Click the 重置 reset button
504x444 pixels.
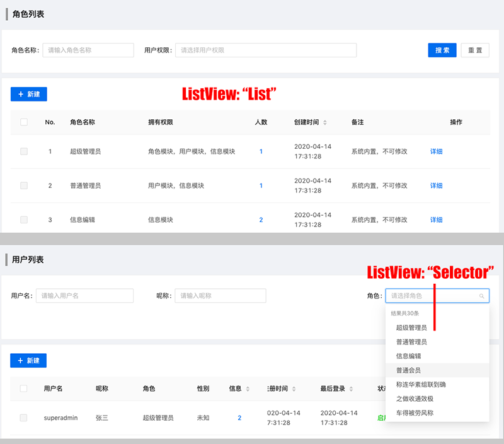(x=475, y=50)
